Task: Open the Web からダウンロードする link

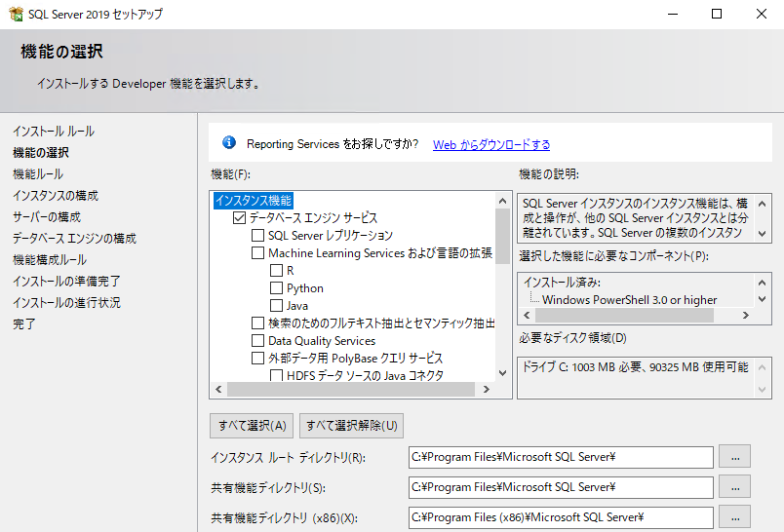Action: click(x=490, y=144)
